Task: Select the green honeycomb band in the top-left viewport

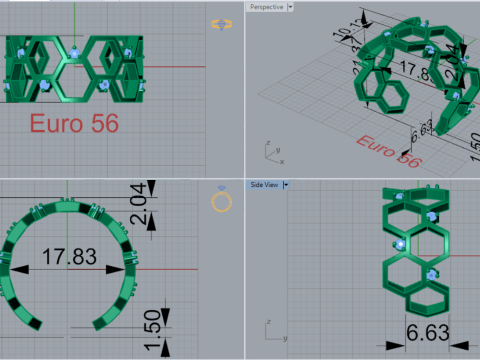Action: point(74,69)
